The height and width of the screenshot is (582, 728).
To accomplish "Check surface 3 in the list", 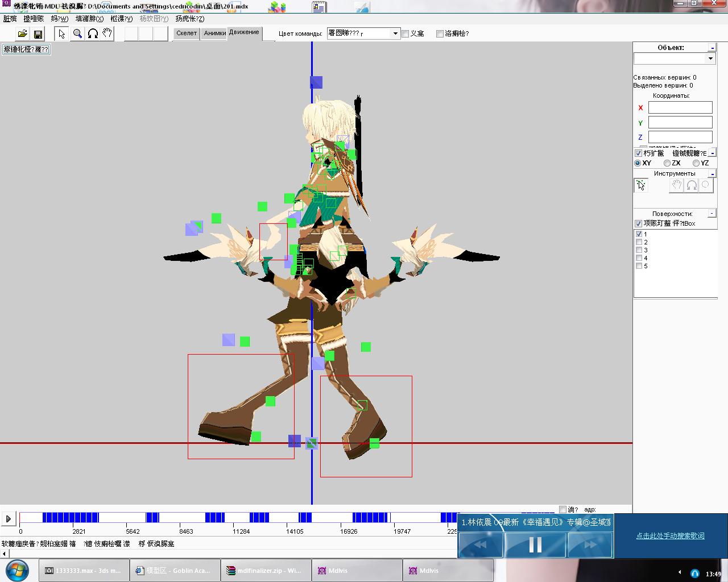I will pos(639,250).
